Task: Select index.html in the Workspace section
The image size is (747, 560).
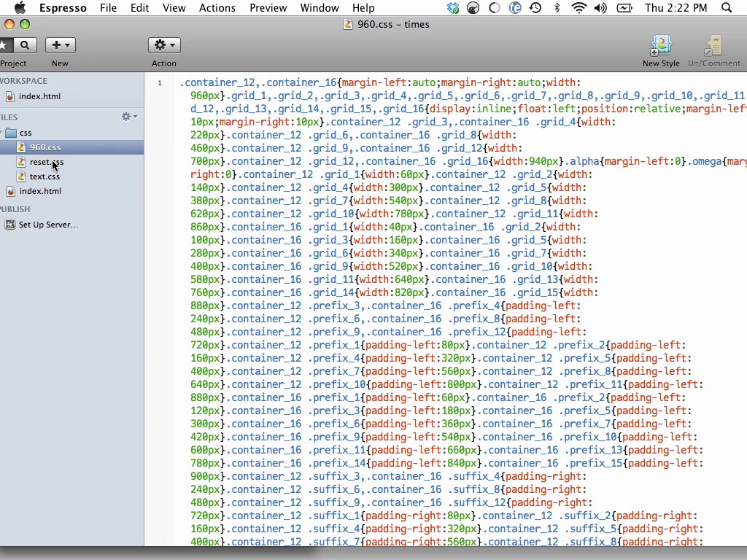Action: click(x=39, y=96)
